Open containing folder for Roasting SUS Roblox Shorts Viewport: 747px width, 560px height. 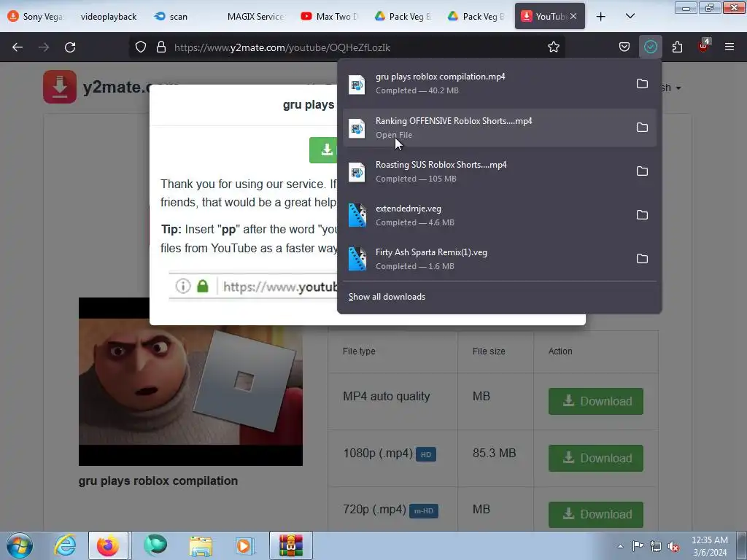point(642,171)
